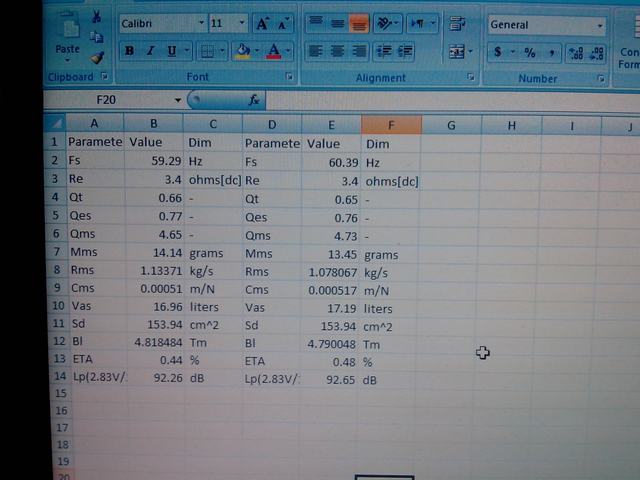
Task: Open Number dialog launcher
Action: point(601,78)
